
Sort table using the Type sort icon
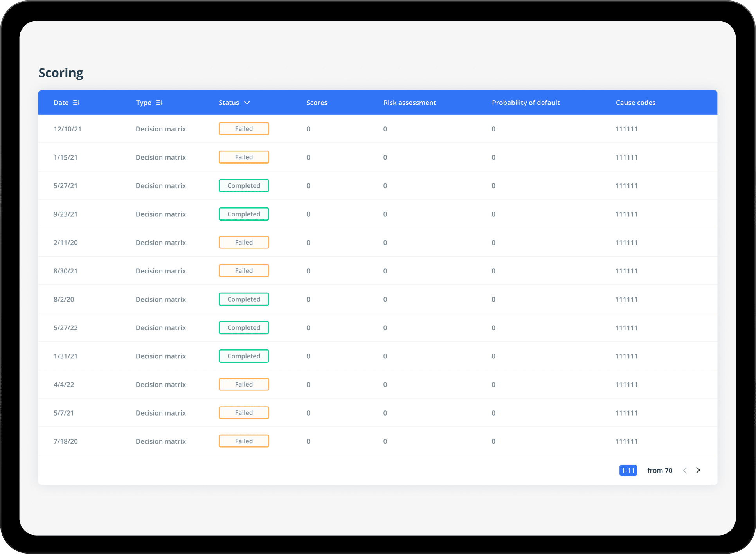tap(159, 103)
